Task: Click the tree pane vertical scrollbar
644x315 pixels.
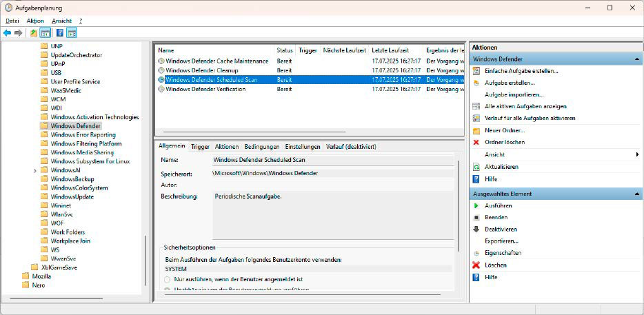Action: pyautogui.click(x=145, y=261)
